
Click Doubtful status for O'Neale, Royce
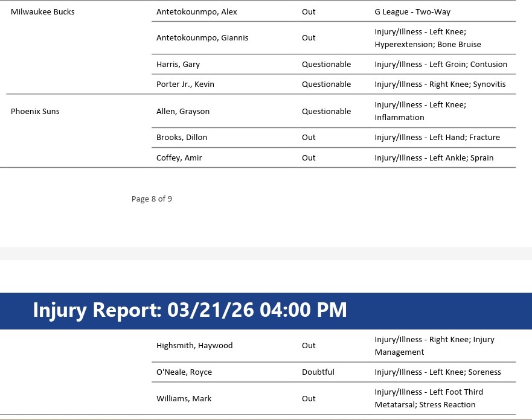point(318,372)
